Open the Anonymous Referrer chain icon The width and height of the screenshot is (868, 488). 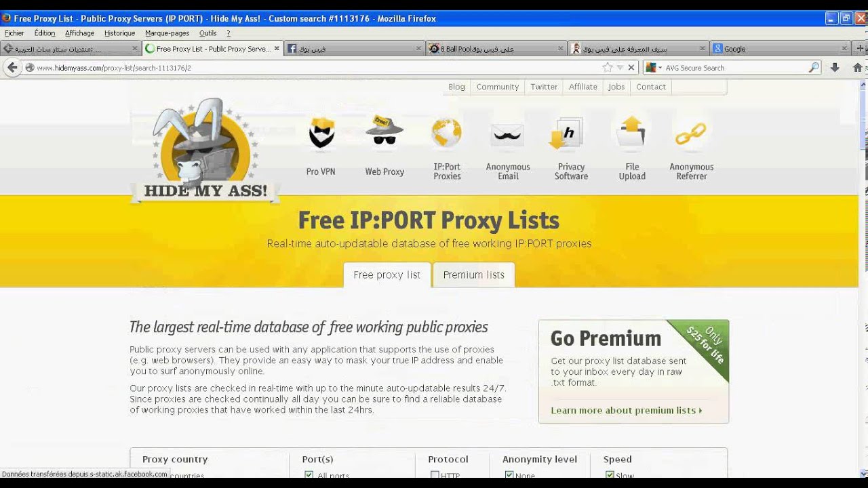691,134
